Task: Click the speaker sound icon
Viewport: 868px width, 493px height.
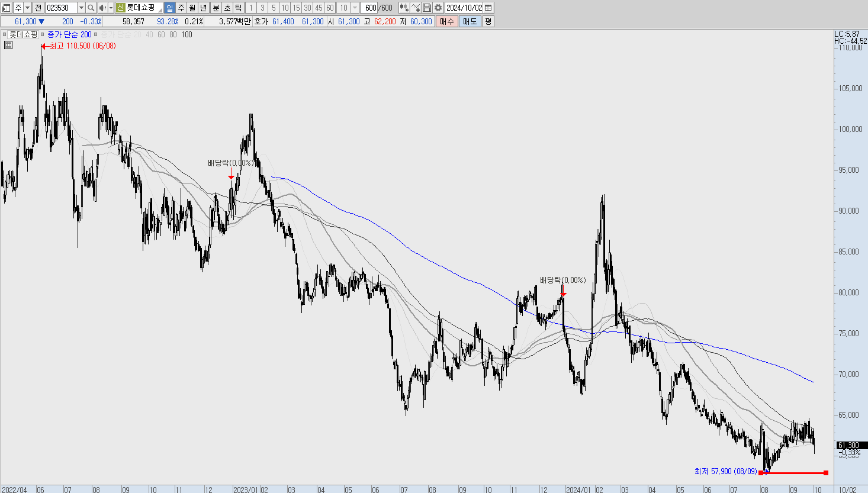Action: click(x=102, y=8)
